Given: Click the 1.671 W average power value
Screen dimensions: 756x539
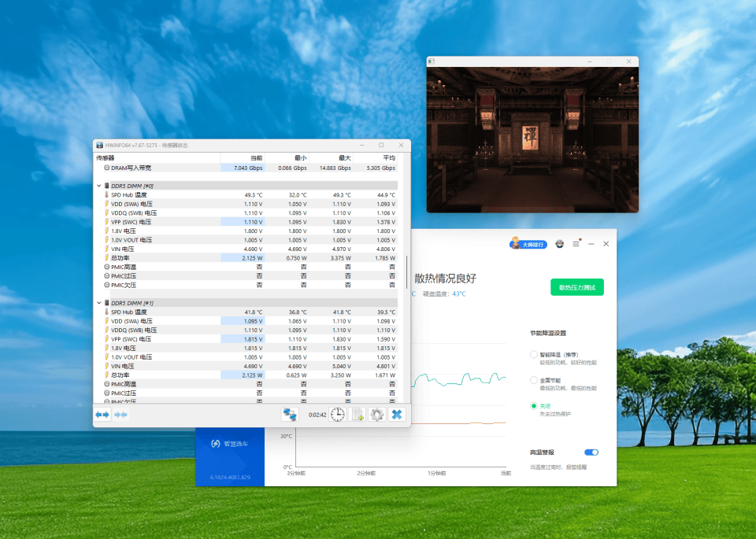Looking at the screenshot, I should click(385, 375).
